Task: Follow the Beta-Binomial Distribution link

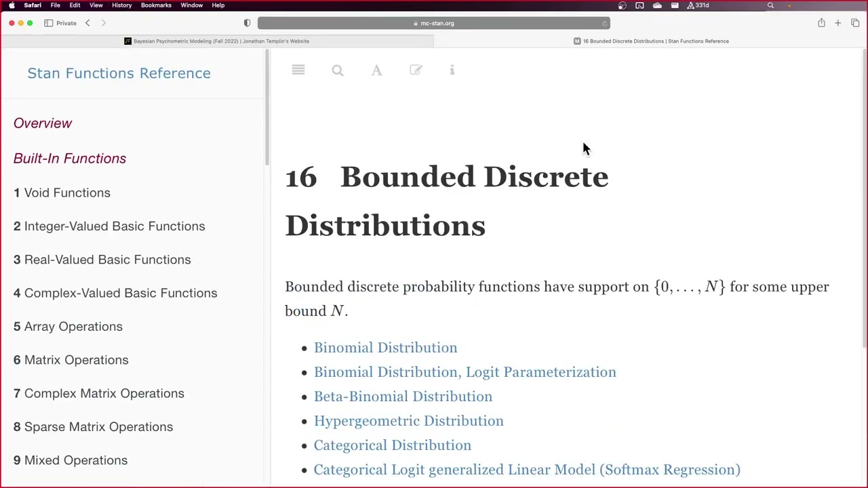Action: point(403,396)
